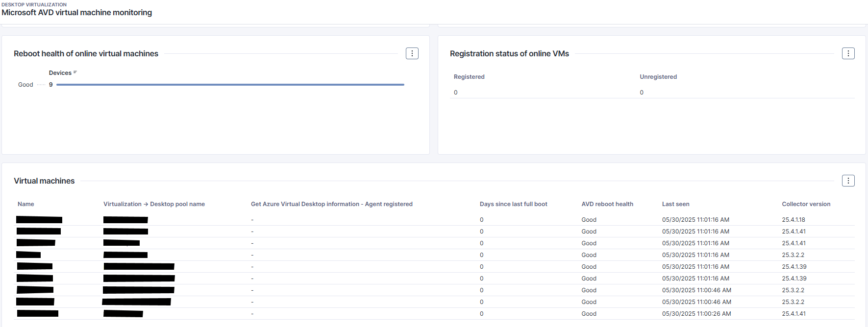Sort by AVD reboot health column
868x327 pixels.
pyautogui.click(x=607, y=204)
